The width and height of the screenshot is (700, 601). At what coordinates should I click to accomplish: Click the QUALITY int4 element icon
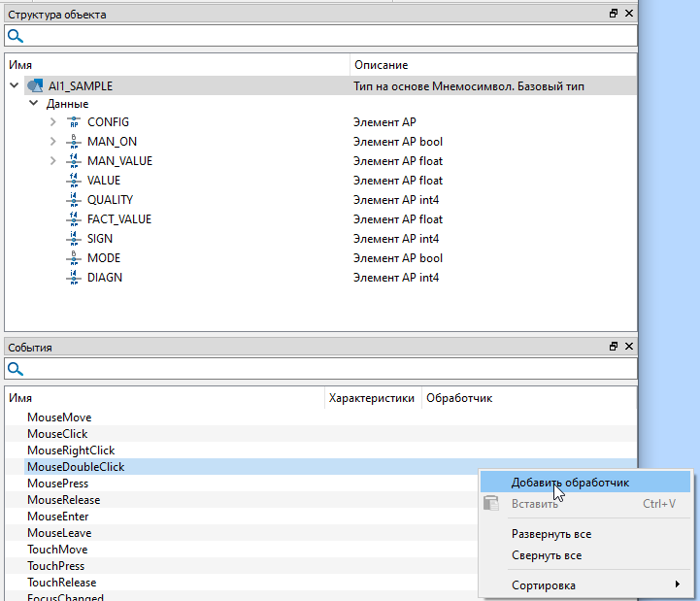73,200
